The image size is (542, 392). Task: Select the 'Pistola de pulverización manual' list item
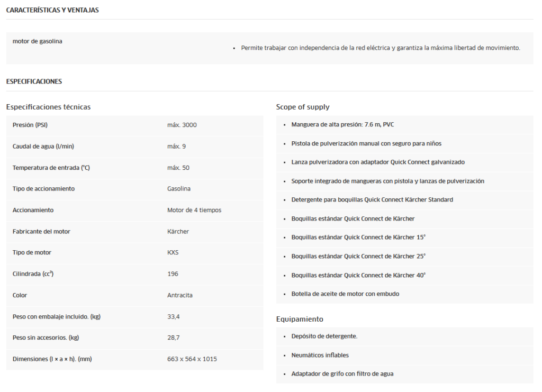click(366, 143)
